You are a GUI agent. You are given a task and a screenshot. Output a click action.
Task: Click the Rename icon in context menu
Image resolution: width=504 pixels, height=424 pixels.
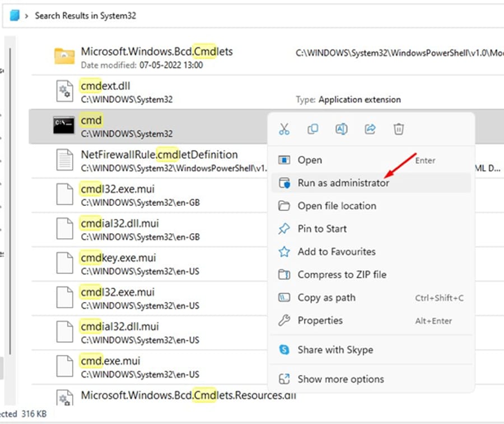[342, 129]
